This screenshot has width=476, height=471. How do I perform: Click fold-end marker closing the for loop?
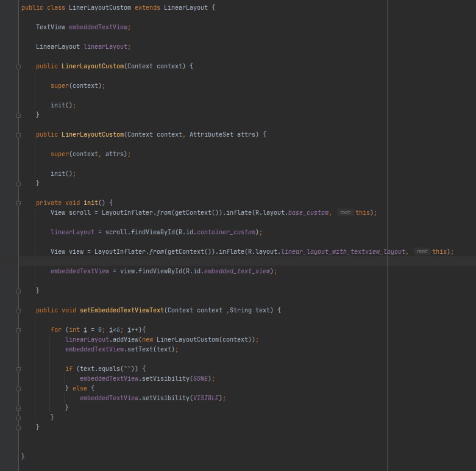[x=18, y=418]
